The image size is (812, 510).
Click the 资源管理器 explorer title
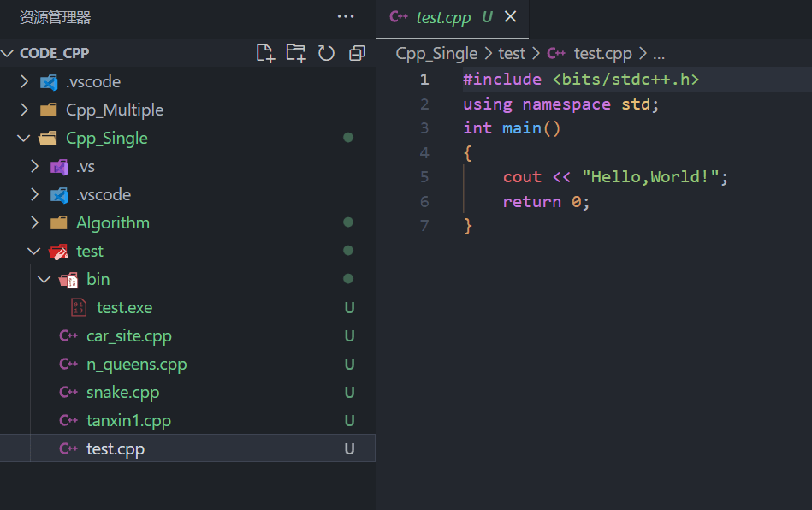56,17
